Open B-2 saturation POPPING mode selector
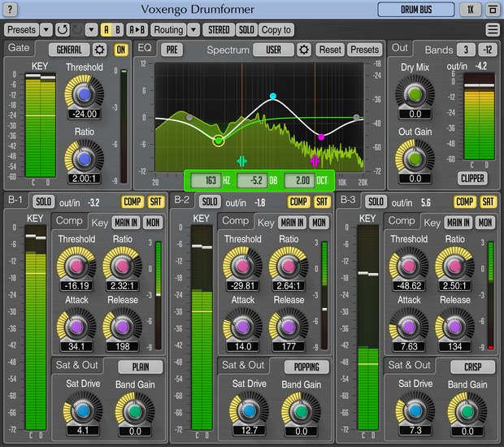504x447 pixels. click(x=306, y=367)
